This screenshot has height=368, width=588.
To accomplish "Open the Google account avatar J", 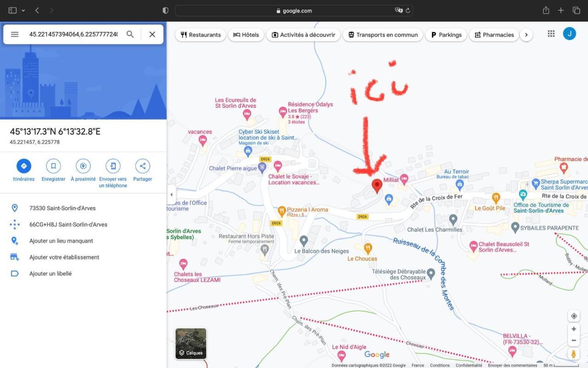I will click(570, 34).
